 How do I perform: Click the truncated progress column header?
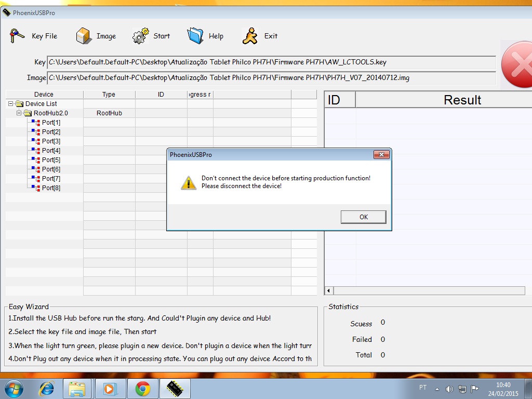pos(200,95)
